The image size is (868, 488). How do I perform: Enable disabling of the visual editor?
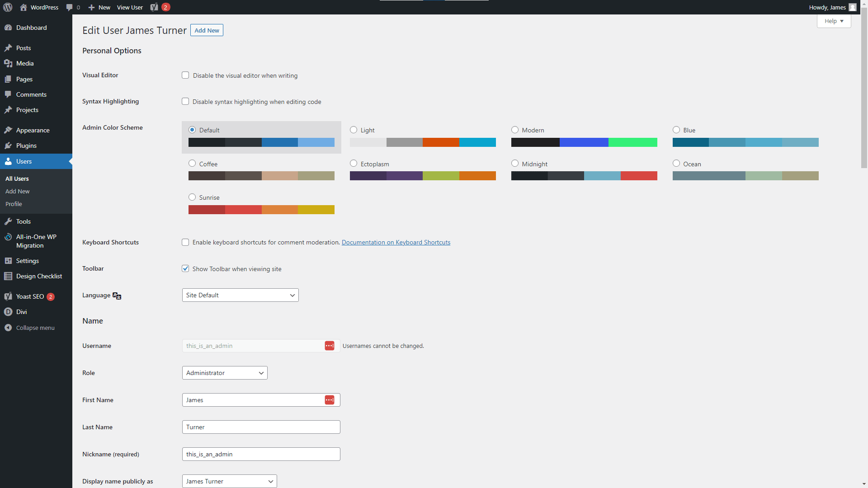[185, 75]
